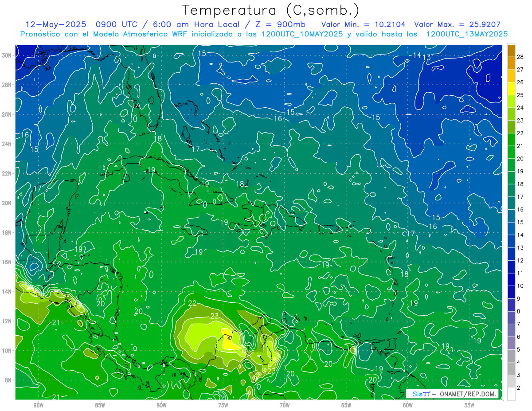532x411 pixels.
Task: Click the "22N" latitude axis label
Action: point(8,173)
